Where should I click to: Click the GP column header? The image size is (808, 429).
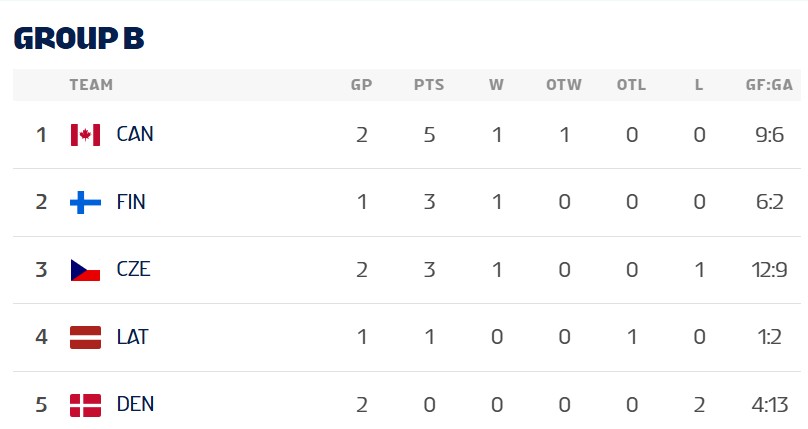click(x=361, y=85)
